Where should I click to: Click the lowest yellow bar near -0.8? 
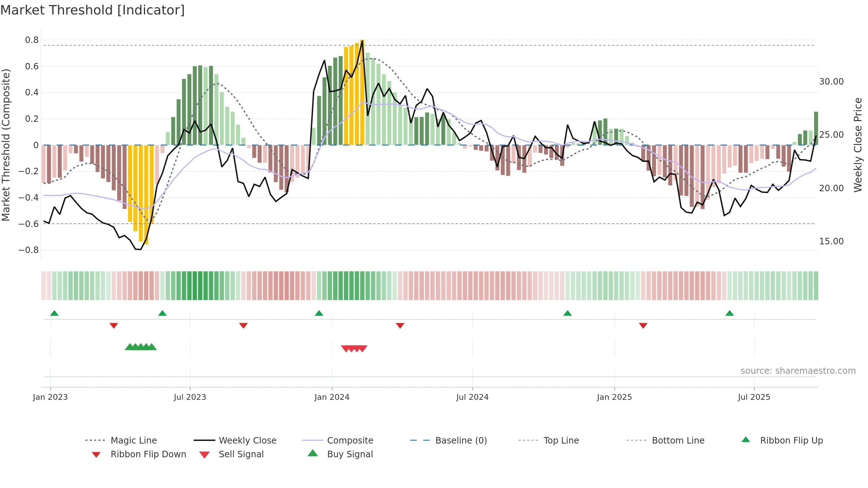146,194
